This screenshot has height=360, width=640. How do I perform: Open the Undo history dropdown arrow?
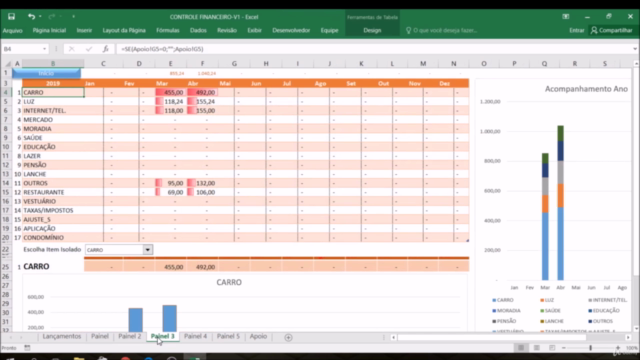click(x=40, y=17)
